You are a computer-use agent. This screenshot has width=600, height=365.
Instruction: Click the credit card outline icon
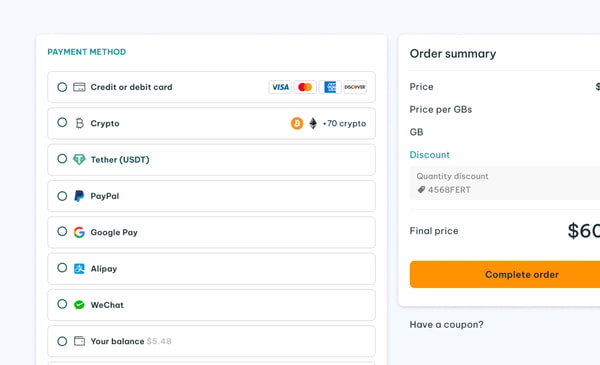[79, 87]
